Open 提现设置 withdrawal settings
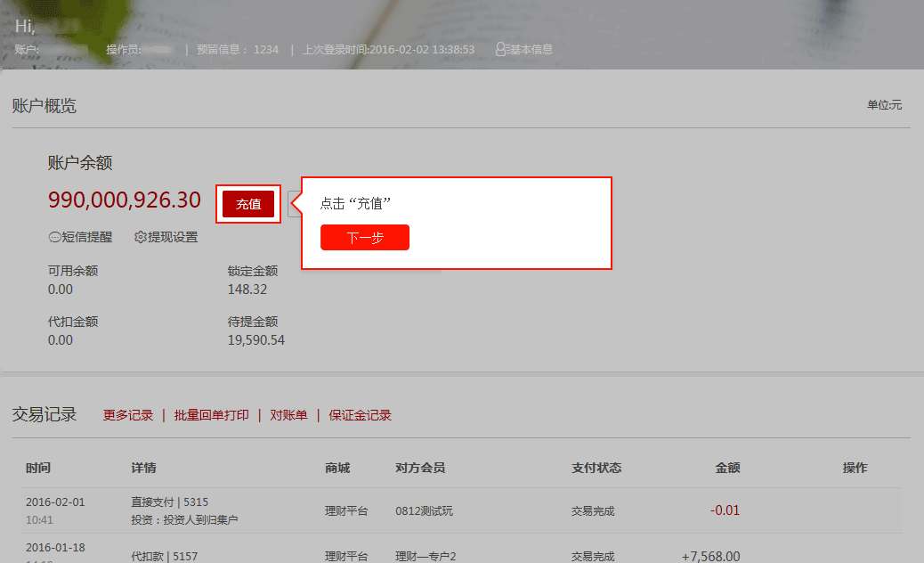The image size is (924, 563). (173, 237)
